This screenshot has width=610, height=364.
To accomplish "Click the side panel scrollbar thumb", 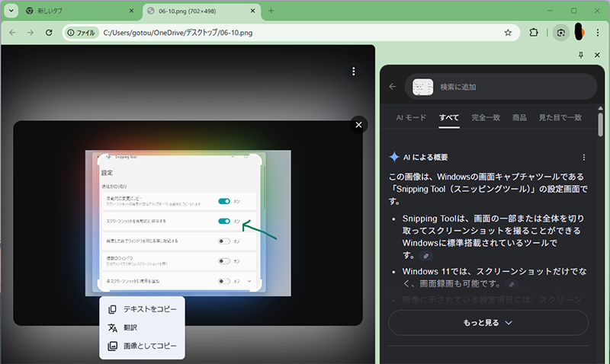I will (x=601, y=125).
